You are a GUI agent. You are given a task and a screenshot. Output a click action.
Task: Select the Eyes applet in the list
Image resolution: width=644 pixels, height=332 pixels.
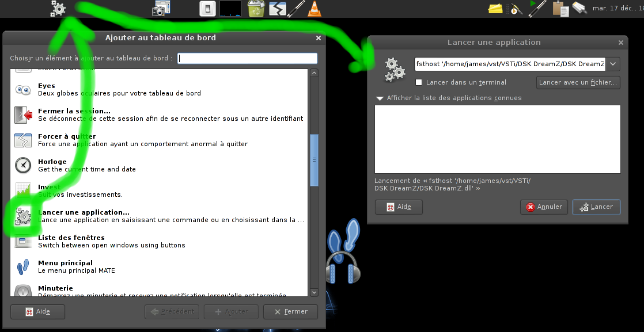(23, 89)
